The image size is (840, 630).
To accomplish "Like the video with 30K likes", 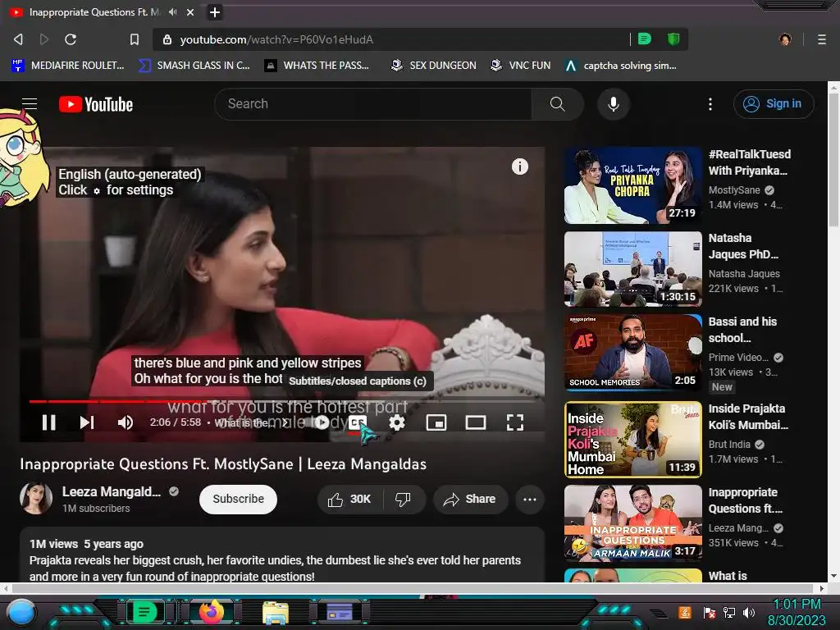I will tap(349, 500).
